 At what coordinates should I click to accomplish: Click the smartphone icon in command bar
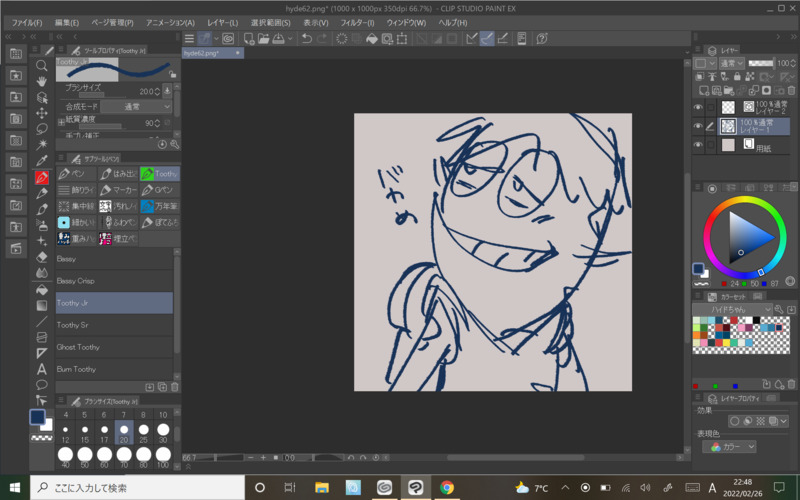(x=521, y=39)
